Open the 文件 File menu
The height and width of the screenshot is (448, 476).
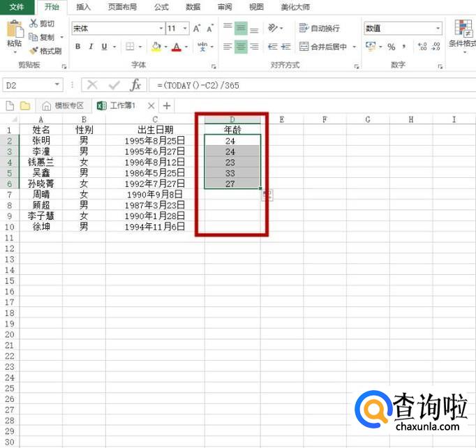17,7
